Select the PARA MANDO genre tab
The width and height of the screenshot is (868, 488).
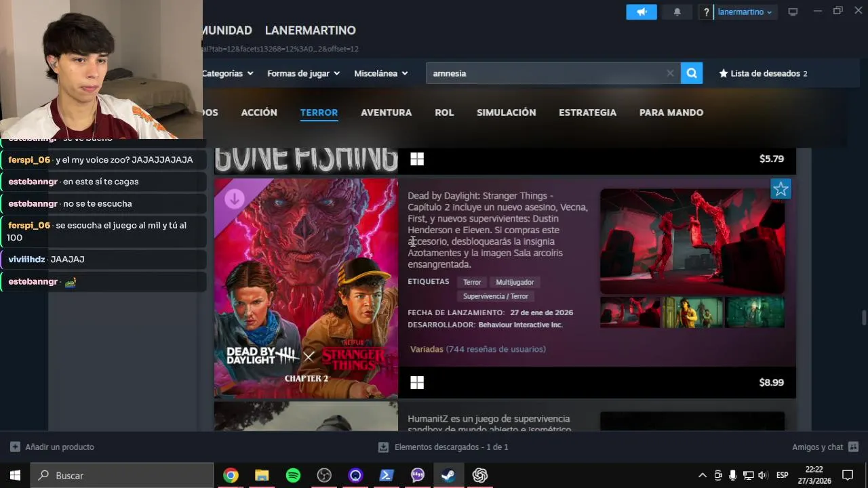[671, 113]
